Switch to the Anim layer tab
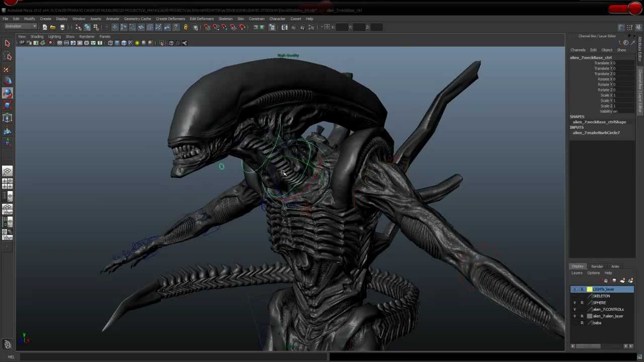 click(615, 266)
